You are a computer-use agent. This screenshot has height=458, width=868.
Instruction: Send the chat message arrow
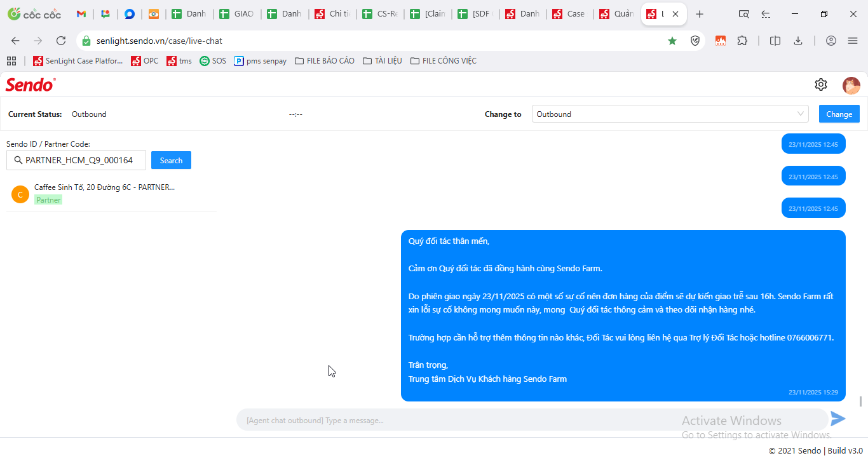(838, 419)
